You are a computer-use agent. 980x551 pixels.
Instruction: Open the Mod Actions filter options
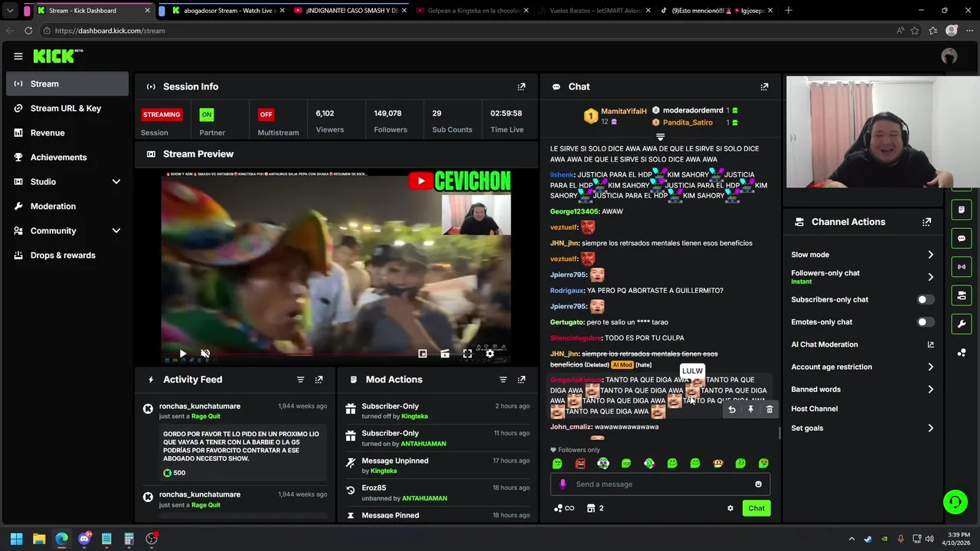[503, 380]
